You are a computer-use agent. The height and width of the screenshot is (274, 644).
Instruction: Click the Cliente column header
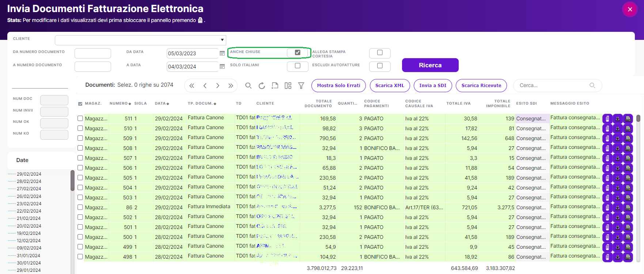point(265,104)
